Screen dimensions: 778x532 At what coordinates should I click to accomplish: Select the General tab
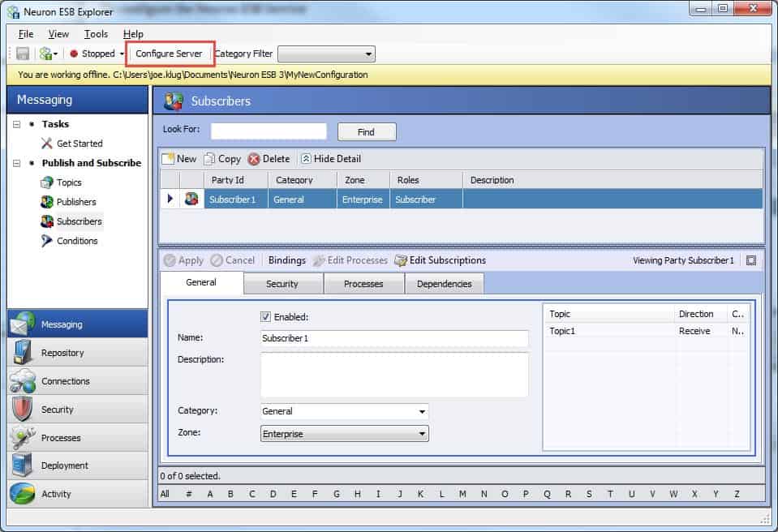201,282
